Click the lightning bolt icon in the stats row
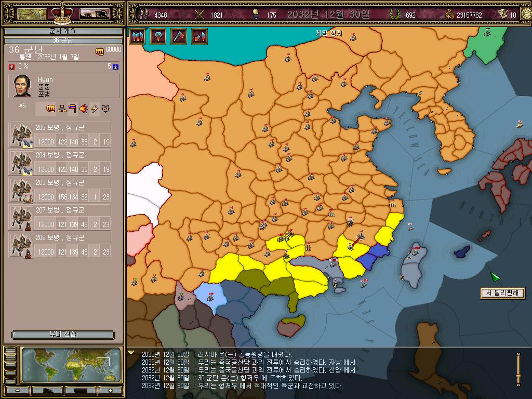532x399 pixels. (x=95, y=109)
